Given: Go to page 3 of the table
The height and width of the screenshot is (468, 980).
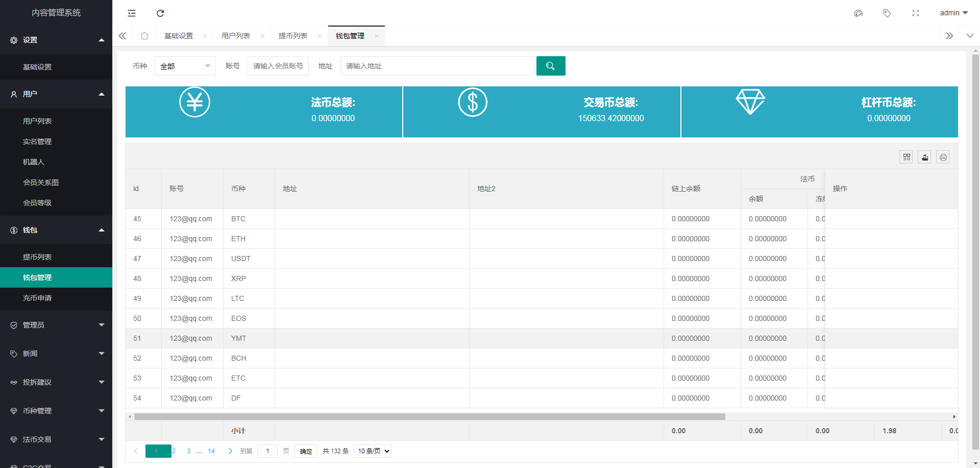Looking at the screenshot, I should click(x=189, y=451).
